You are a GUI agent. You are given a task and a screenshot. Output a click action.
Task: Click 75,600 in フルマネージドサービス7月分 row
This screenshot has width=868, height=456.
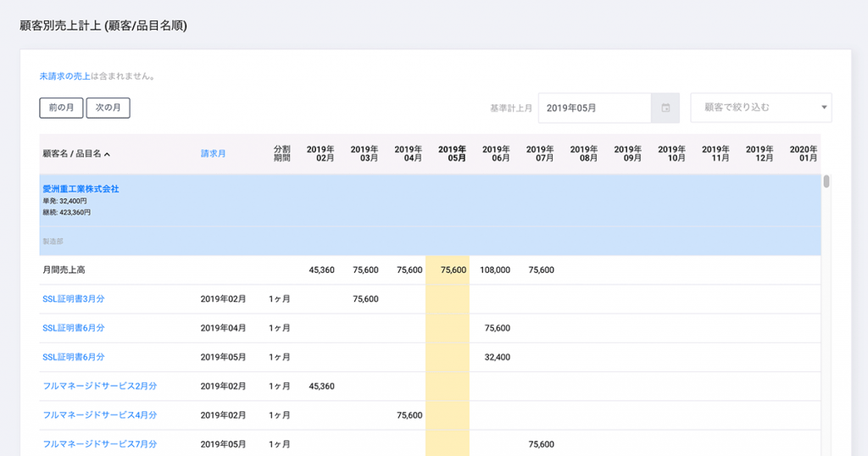[x=542, y=444]
